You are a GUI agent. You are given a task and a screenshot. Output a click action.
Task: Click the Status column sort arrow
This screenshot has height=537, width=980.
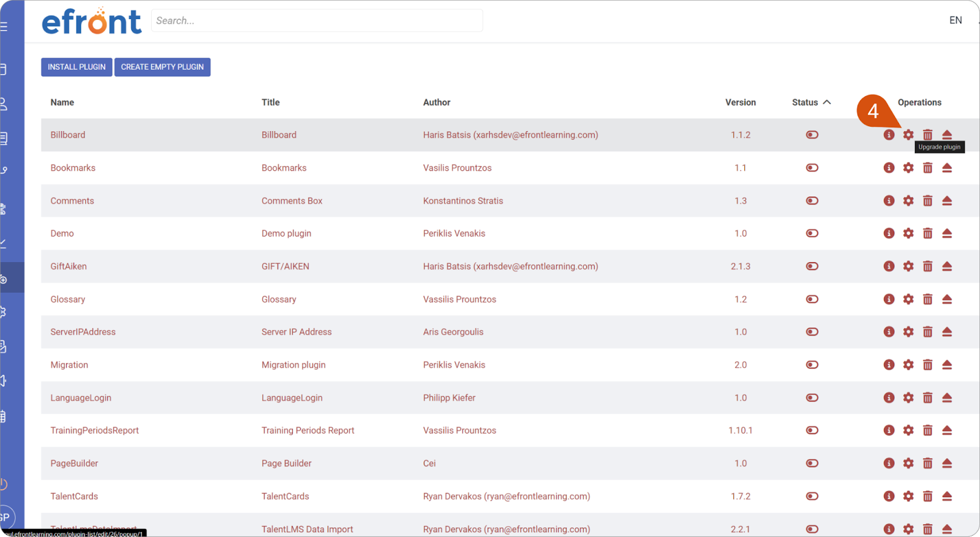tap(827, 102)
